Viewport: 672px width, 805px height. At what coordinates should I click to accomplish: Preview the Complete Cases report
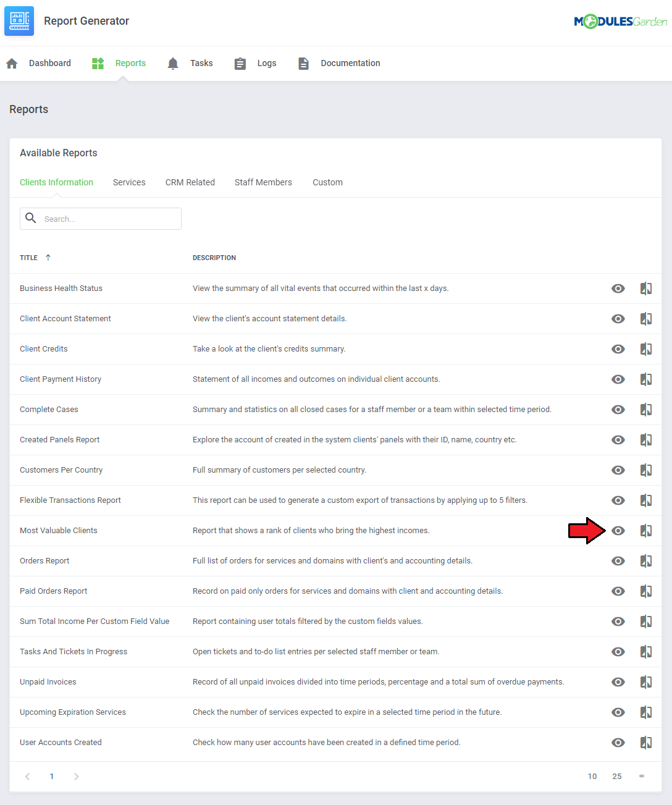coord(618,410)
